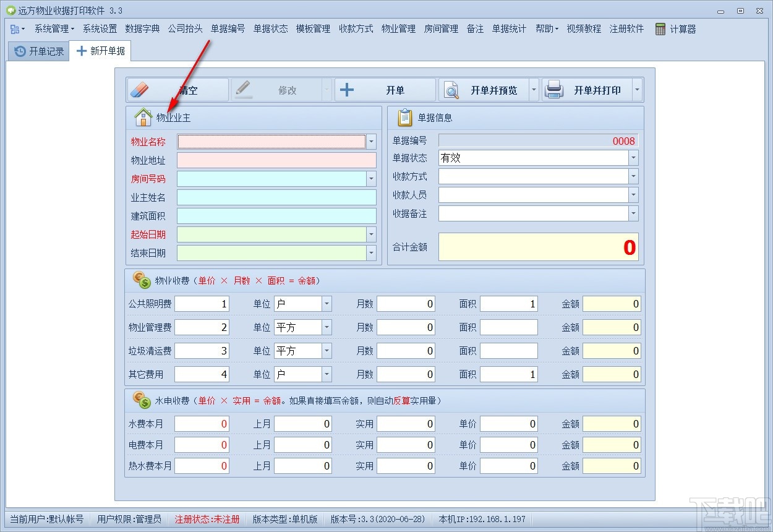Viewport: 773px width, 532px height.
Task: Click the pencil icon for 修改
Action: [244, 89]
